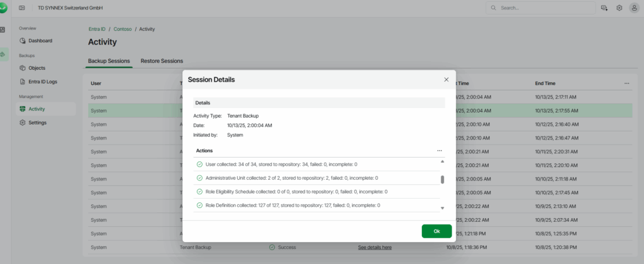Switch to the Restore Sessions tab
Image resolution: width=644 pixels, height=264 pixels.
(162, 61)
